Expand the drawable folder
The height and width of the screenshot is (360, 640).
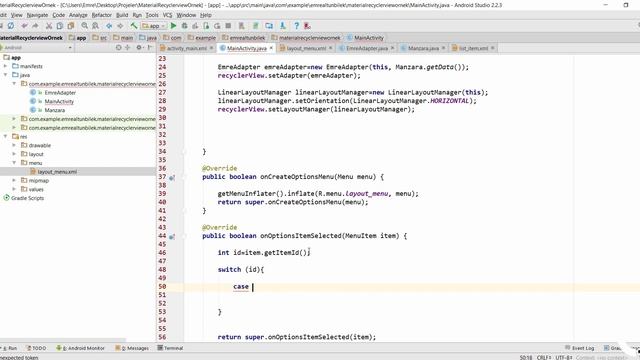click(14, 145)
